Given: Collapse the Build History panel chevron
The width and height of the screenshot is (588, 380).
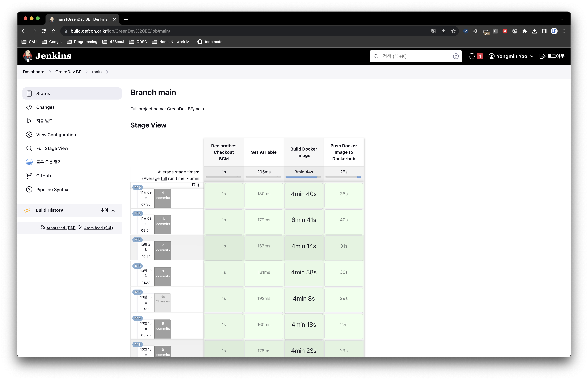Looking at the screenshot, I should [113, 210].
